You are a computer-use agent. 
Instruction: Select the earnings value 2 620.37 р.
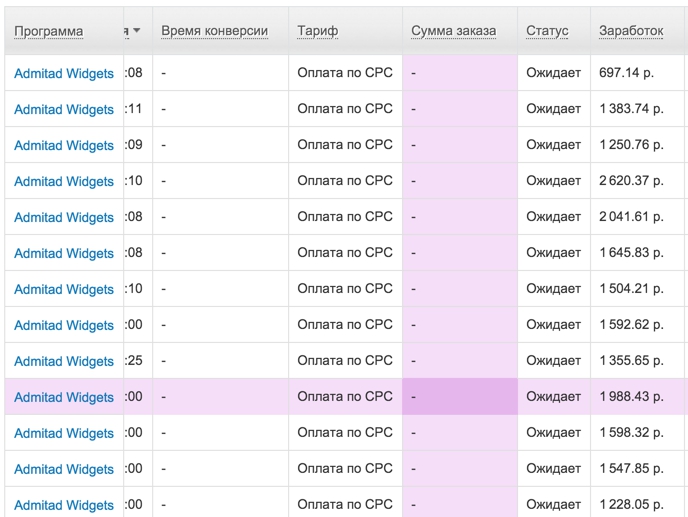[x=631, y=181]
